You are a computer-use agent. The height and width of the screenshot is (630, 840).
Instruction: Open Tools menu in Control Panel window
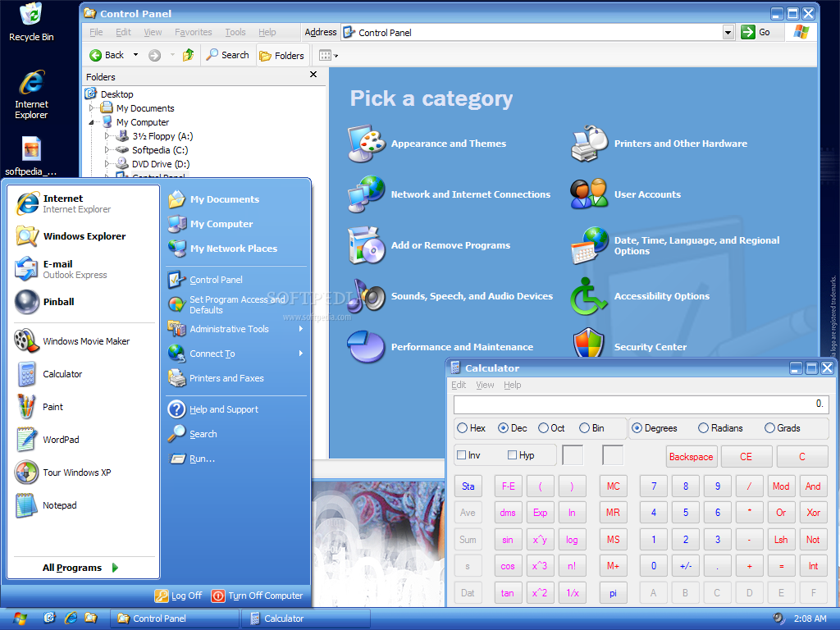pos(235,32)
